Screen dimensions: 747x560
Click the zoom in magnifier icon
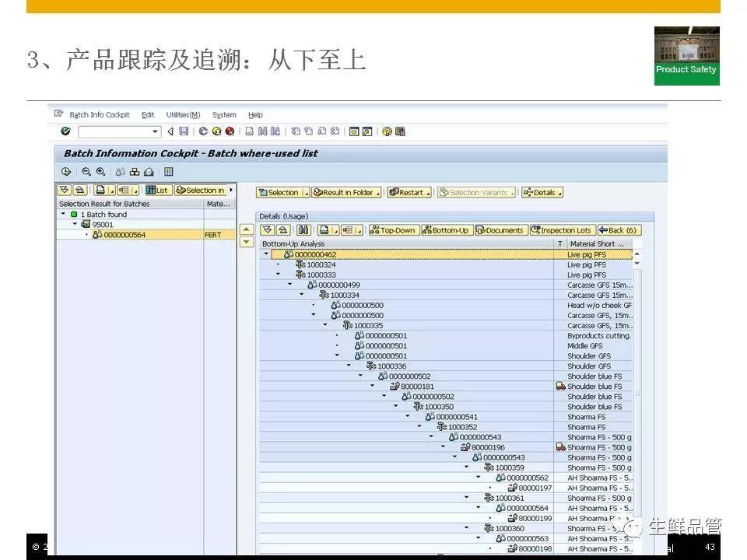click(100, 172)
